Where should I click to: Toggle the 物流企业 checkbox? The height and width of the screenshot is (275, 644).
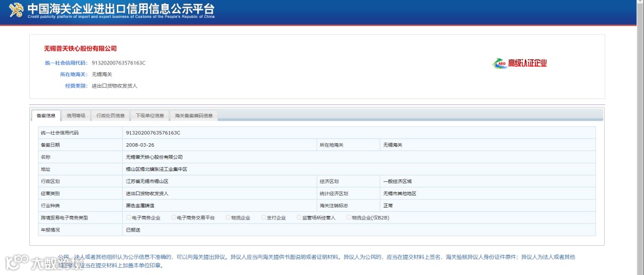[228, 218]
